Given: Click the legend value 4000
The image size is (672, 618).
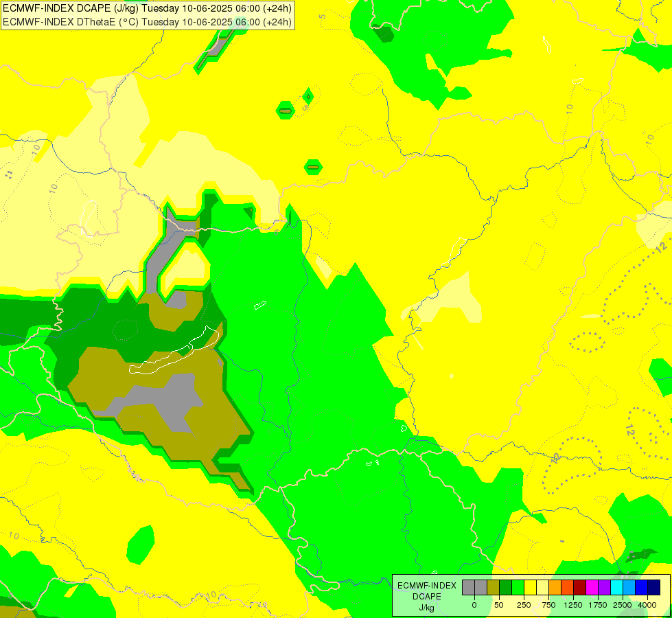Looking at the screenshot, I should (x=647, y=605).
